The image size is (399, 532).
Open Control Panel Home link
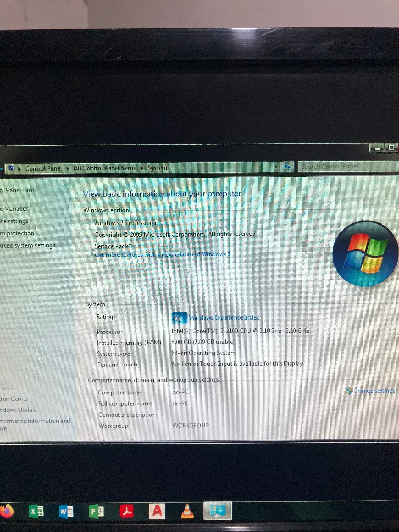click(x=20, y=190)
